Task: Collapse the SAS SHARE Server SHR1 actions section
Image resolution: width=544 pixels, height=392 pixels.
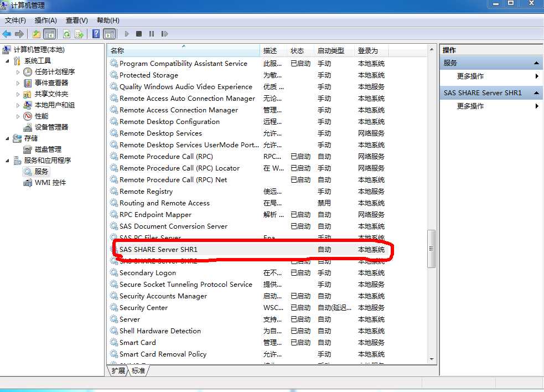Action: coord(536,92)
